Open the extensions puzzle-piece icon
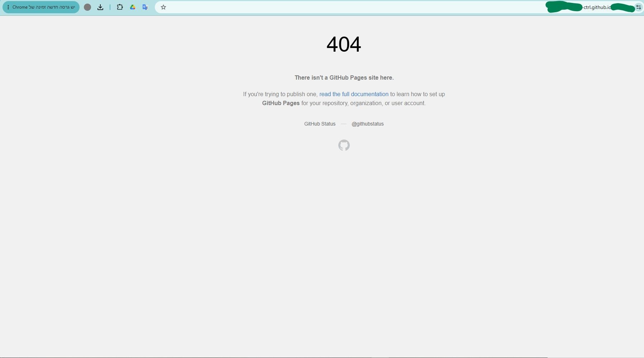The width and height of the screenshot is (644, 358). click(x=120, y=7)
